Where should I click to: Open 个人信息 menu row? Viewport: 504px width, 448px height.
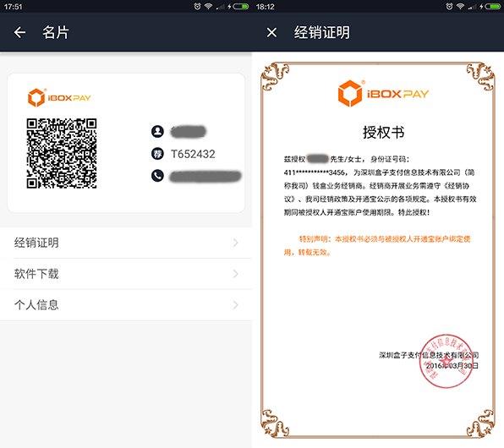coord(126,304)
